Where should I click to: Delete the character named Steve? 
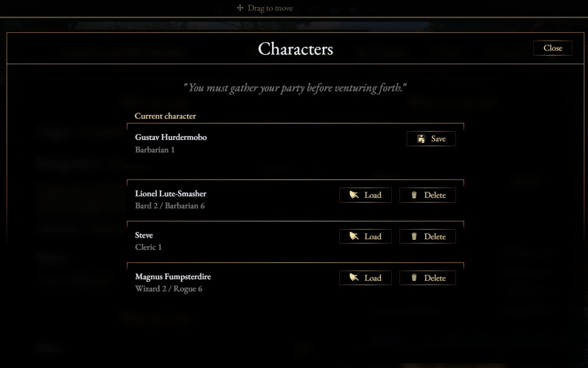427,236
